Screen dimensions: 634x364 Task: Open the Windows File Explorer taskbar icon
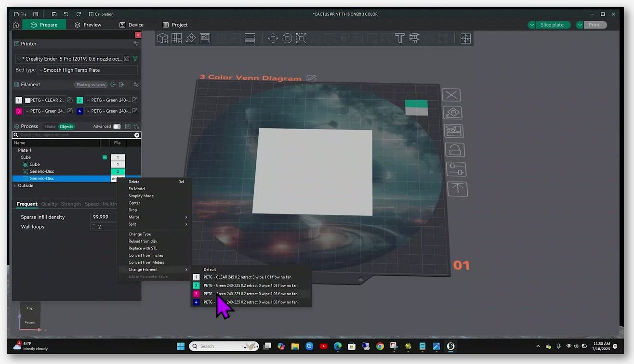(x=295, y=346)
